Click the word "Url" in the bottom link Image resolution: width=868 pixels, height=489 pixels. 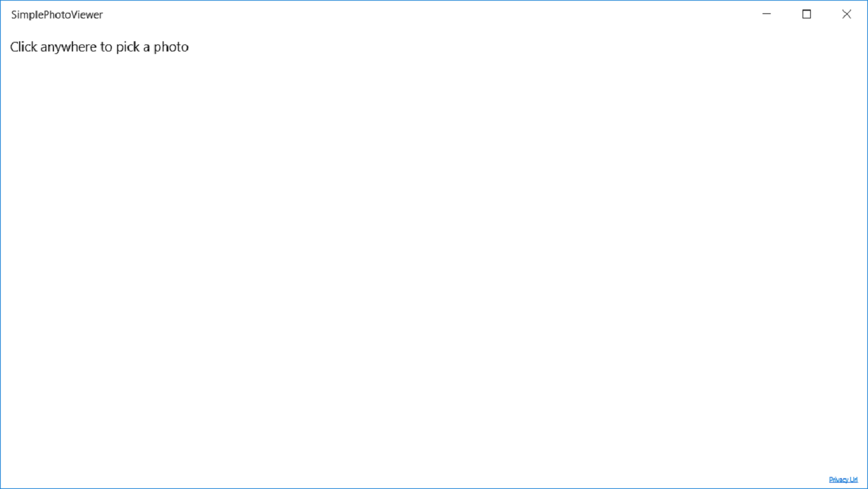coord(854,479)
